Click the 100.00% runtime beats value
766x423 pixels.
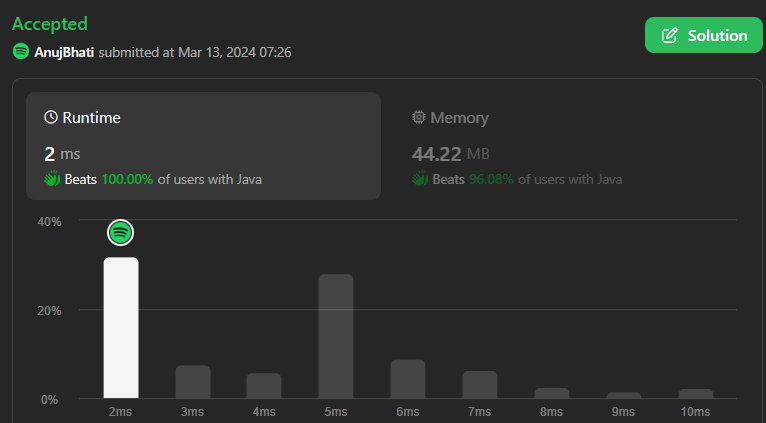coord(127,179)
